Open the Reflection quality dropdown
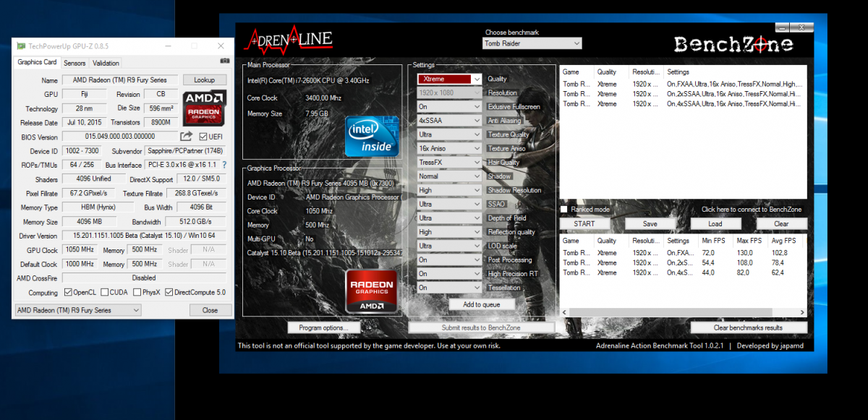The image size is (868, 420). [449, 232]
